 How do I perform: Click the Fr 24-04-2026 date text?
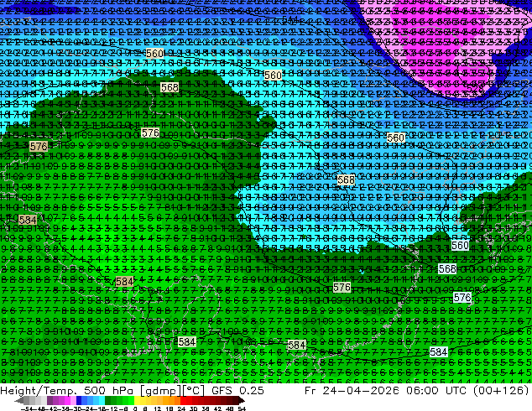click(352, 390)
